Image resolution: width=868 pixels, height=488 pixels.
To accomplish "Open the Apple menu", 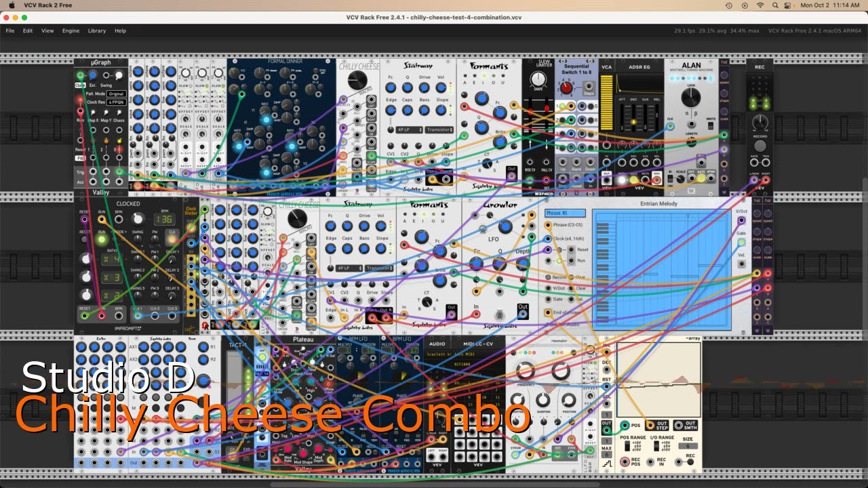I will [12, 5].
